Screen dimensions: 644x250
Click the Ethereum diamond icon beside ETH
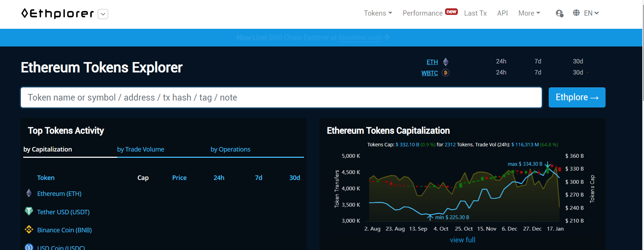point(446,62)
